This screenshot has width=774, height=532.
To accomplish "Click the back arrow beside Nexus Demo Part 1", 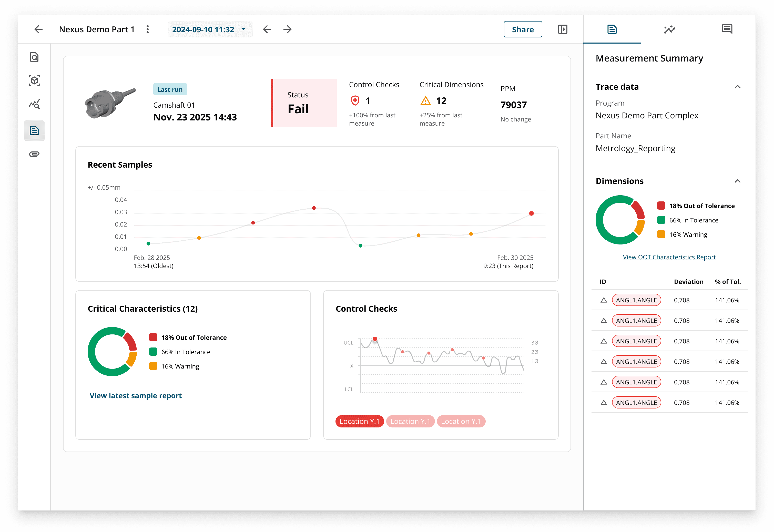I will pos(39,29).
